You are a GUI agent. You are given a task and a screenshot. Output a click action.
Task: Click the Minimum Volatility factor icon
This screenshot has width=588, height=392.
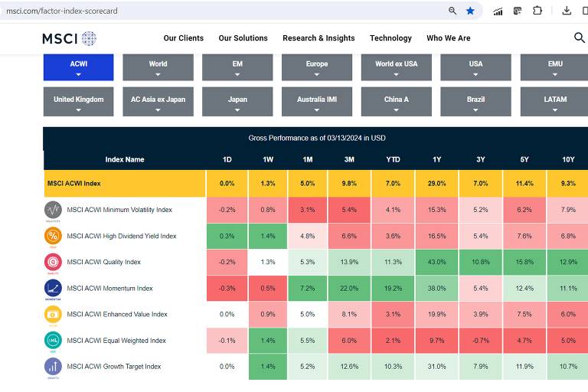pos(53,210)
